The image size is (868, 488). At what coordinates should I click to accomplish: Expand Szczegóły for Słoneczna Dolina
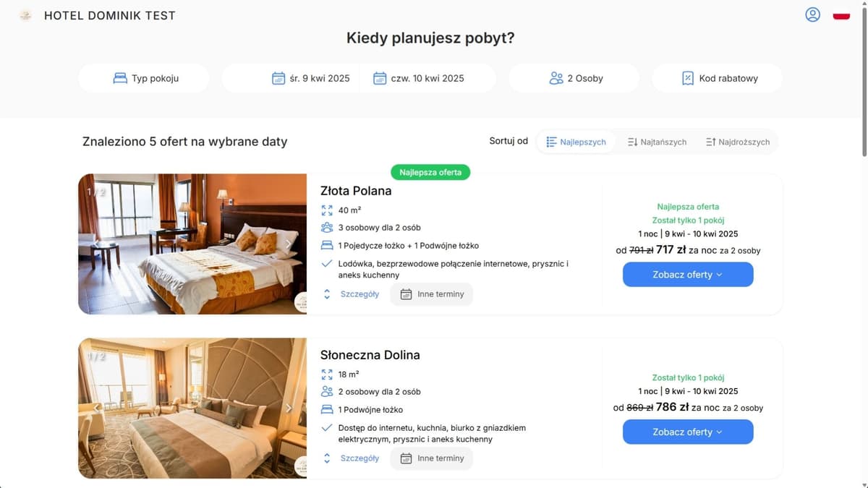pyautogui.click(x=359, y=458)
